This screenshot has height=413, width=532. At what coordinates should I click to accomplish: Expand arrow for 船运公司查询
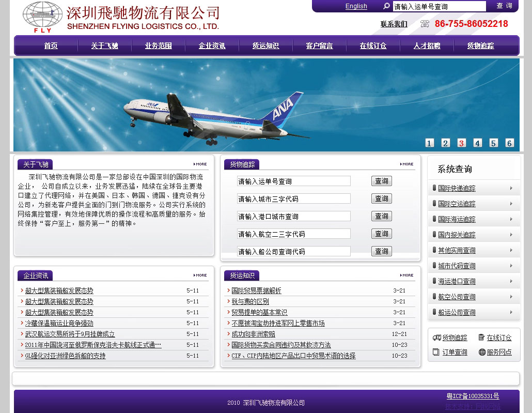click(511, 312)
